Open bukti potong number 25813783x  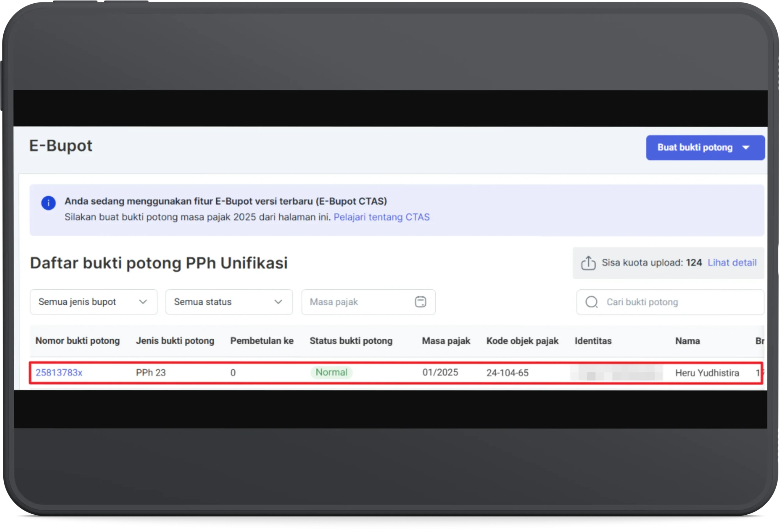pos(59,372)
